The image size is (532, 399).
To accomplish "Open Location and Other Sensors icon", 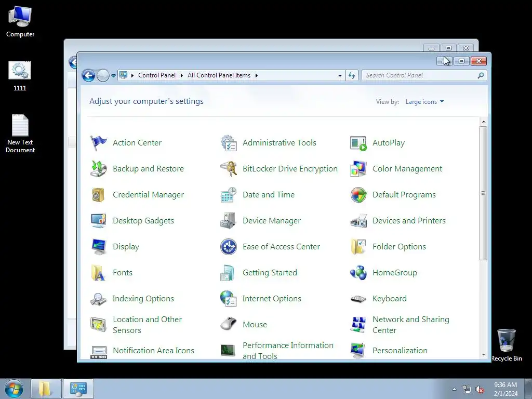I will [x=98, y=325].
